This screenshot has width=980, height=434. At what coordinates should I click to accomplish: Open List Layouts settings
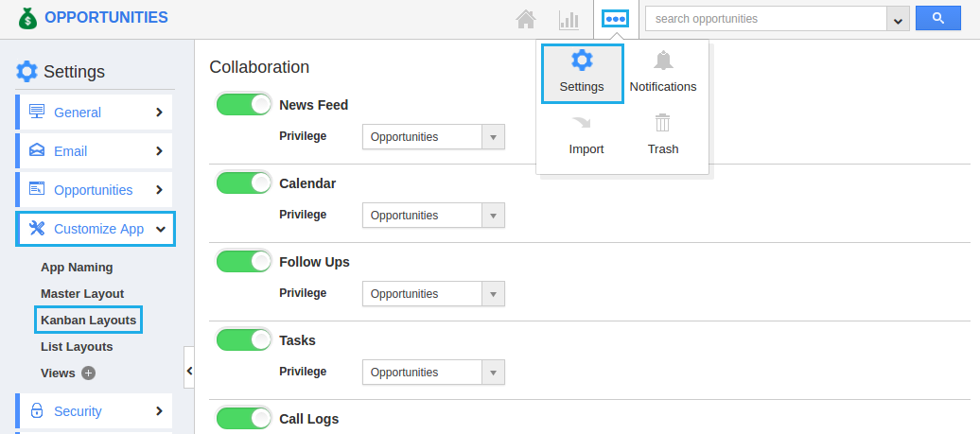tap(77, 347)
